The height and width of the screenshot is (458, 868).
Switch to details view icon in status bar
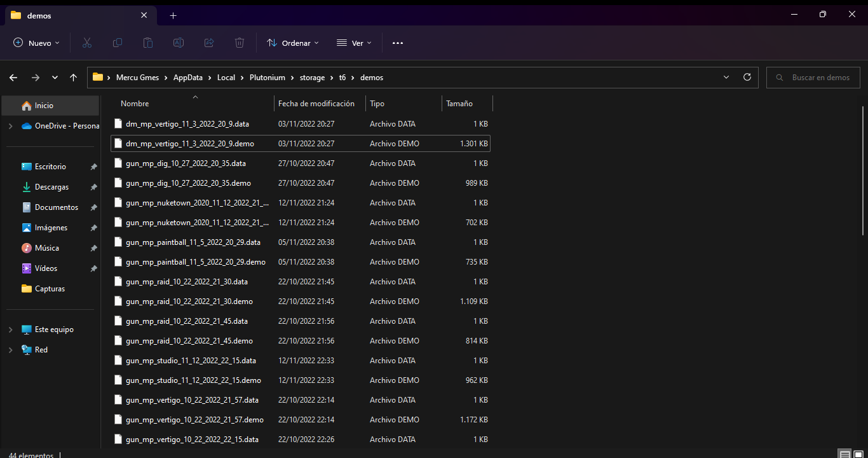coord(844,454)
